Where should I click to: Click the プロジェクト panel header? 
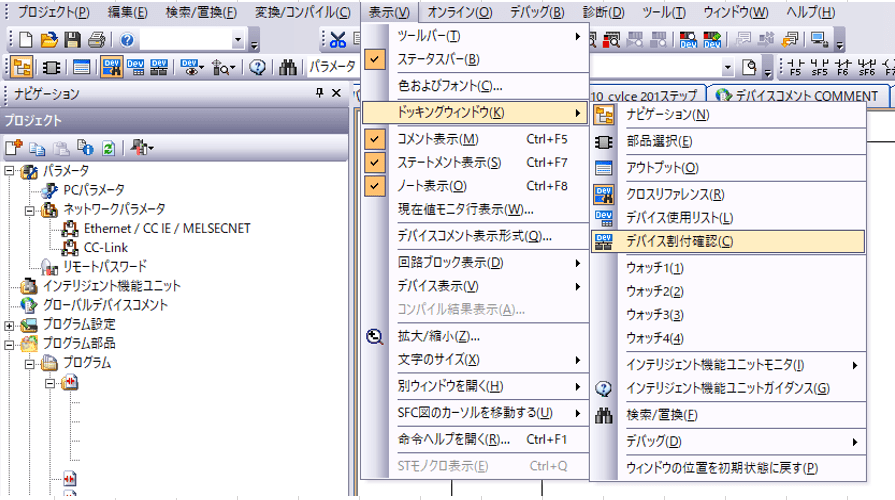coord(174,120)
